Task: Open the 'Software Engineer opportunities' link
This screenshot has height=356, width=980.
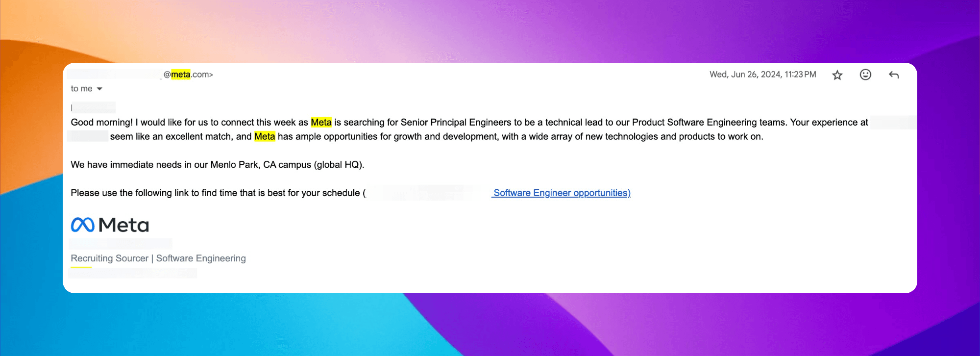Action: pos(561,193)
